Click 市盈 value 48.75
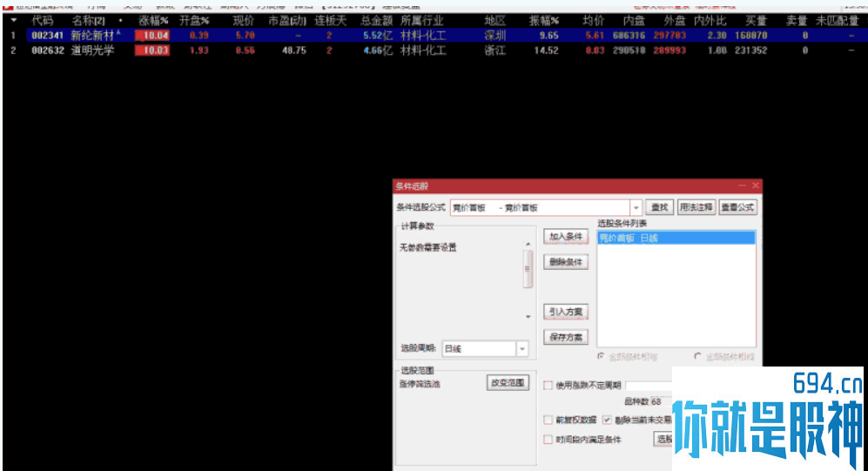Screen dimensions: 868x471 coord(294,50)
